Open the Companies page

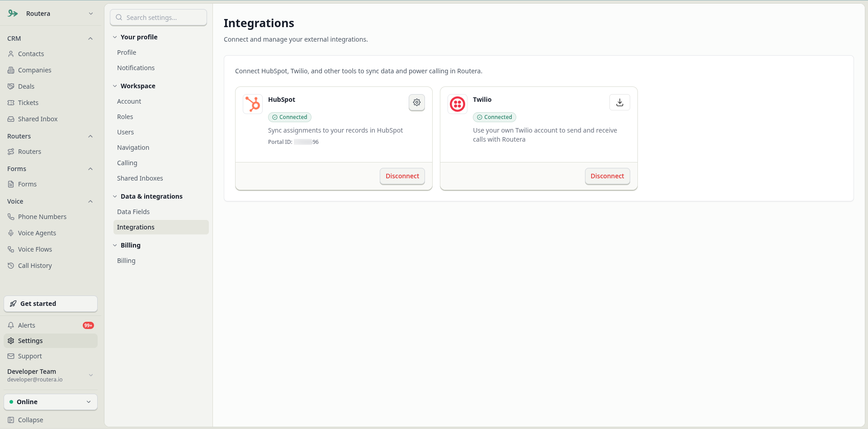tap(51, 70)
